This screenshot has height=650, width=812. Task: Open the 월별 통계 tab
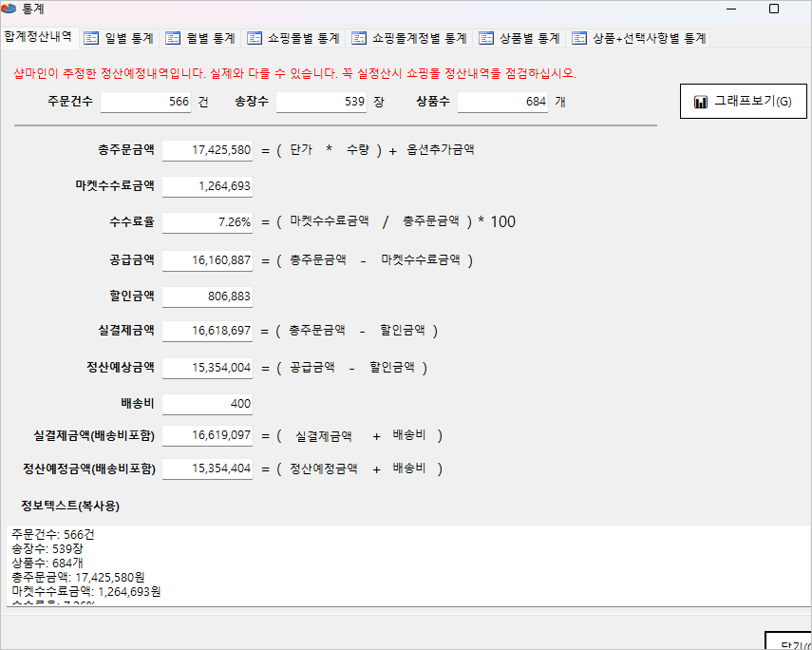201,38
